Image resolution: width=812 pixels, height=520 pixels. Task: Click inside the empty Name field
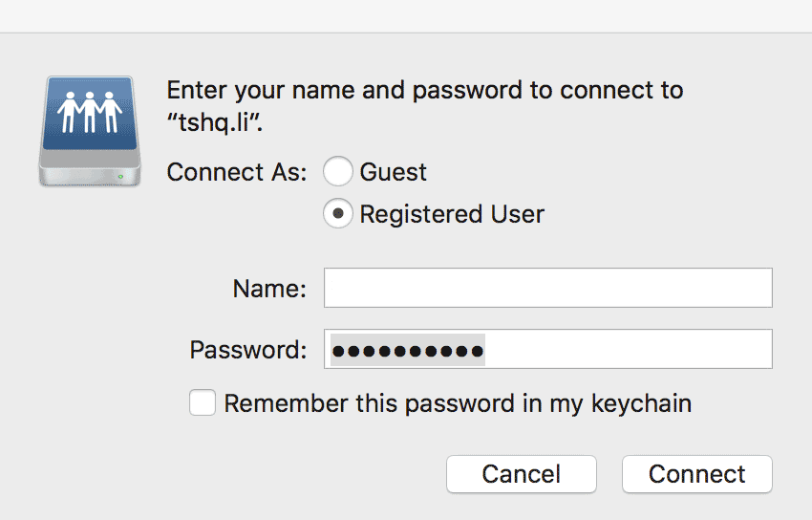coord(548,288)
